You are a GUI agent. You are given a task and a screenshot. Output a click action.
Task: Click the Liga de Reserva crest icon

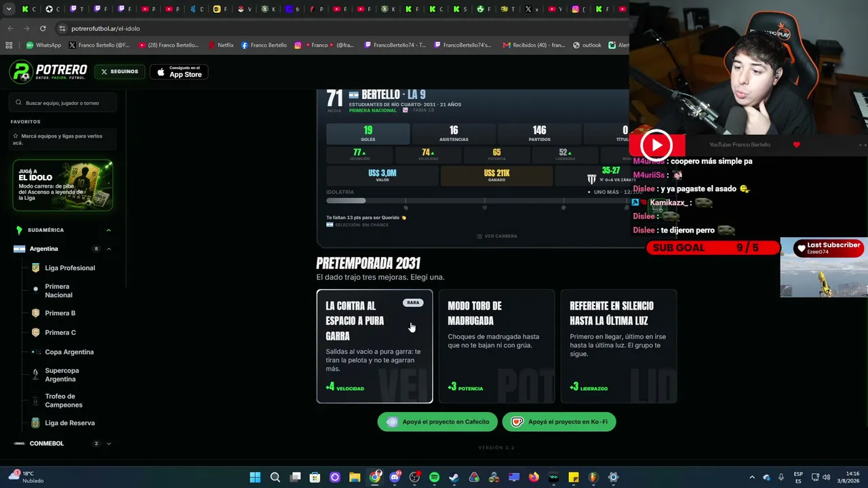(35, 423)
